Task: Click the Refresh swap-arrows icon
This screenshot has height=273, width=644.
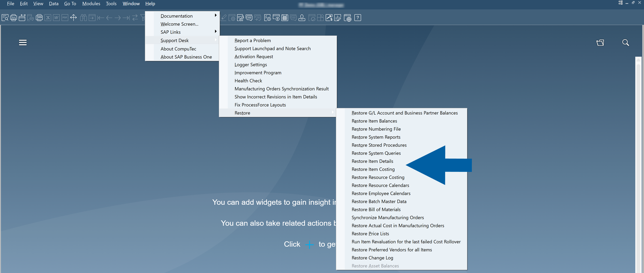Action: (x=135, y=18)
